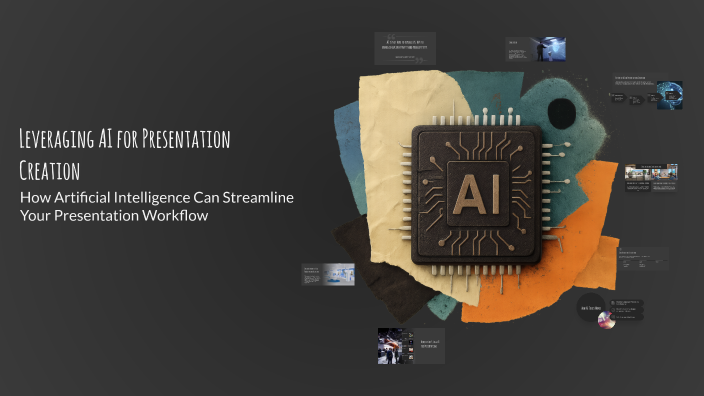
Task: Click the central AI chip illustration
Action: (x=476, y=194)
